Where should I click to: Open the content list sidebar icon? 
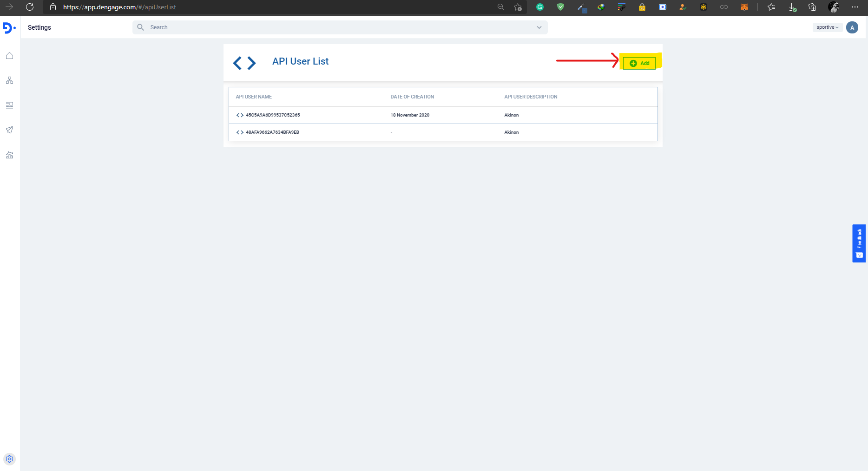pos(9,105)
